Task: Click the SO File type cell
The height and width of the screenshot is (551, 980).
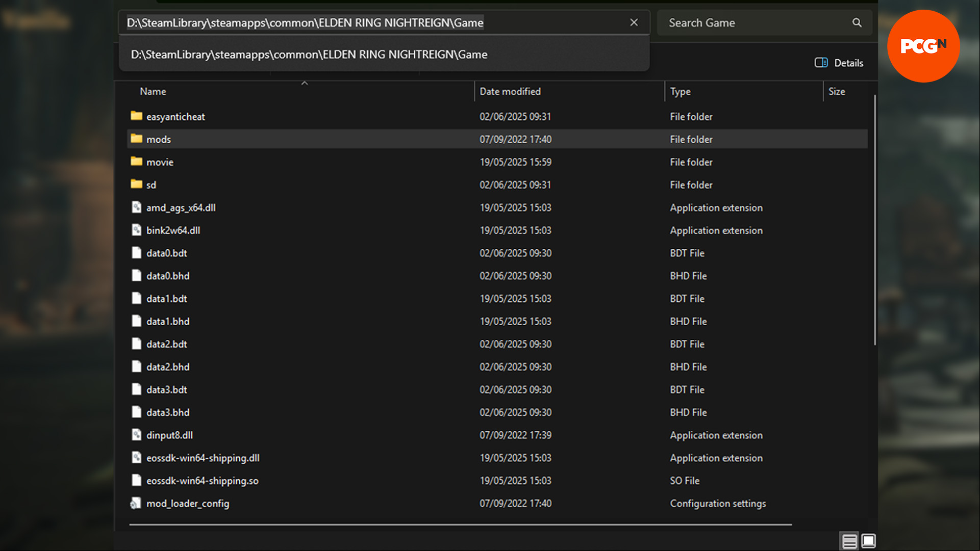Action: coord(685,481)
